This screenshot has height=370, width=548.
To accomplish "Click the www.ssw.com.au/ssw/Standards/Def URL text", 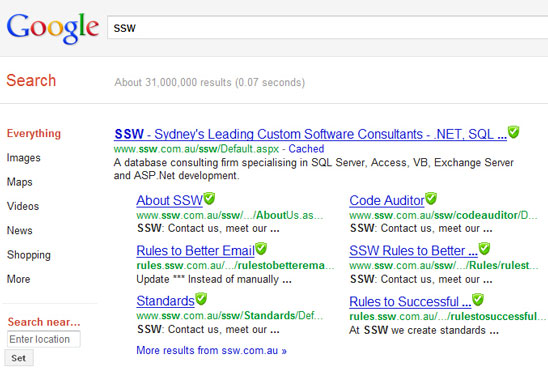I will point(230,316).
